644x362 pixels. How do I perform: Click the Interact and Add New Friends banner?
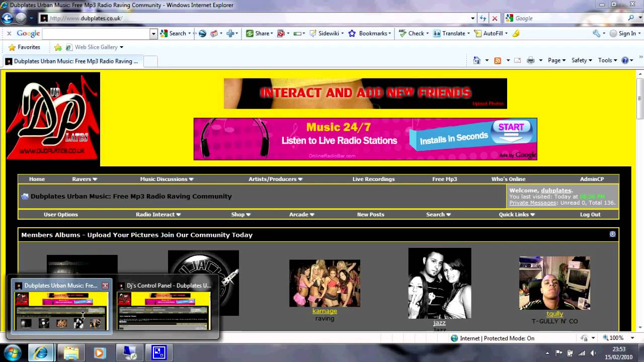pos(365,94)
